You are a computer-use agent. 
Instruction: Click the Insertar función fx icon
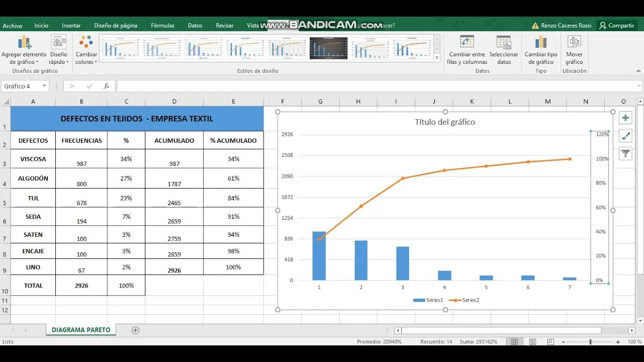(x=106, y=86)
